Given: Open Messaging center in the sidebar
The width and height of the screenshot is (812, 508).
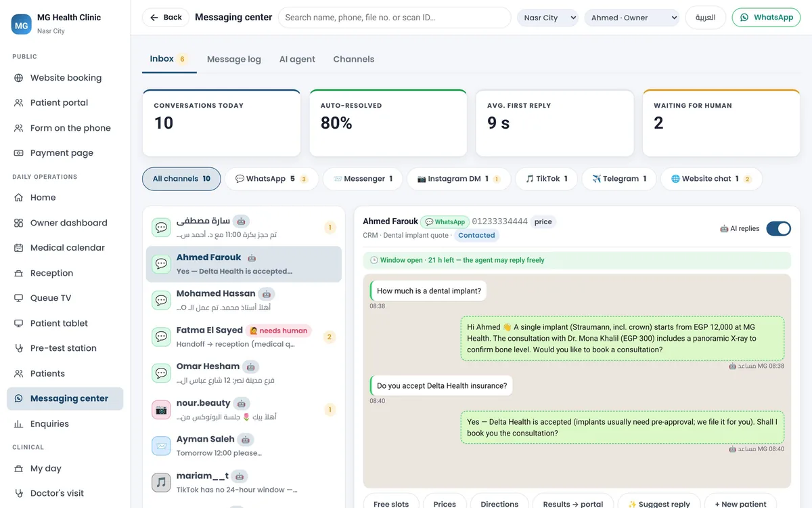Looking at the screenshot, I should 65,399.
